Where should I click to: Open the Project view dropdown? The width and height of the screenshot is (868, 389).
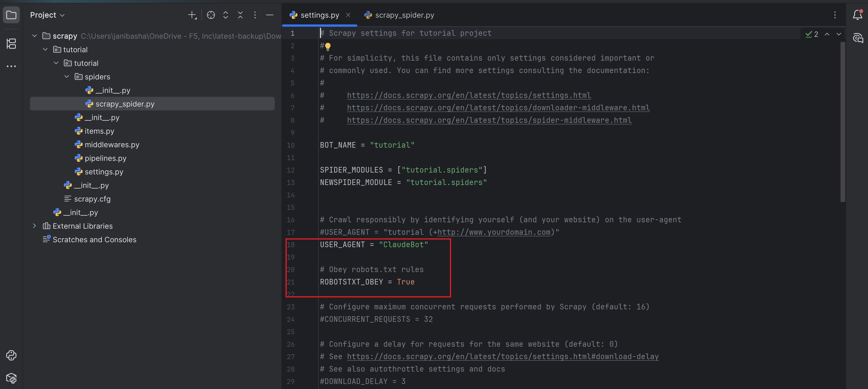pos(47,15)
